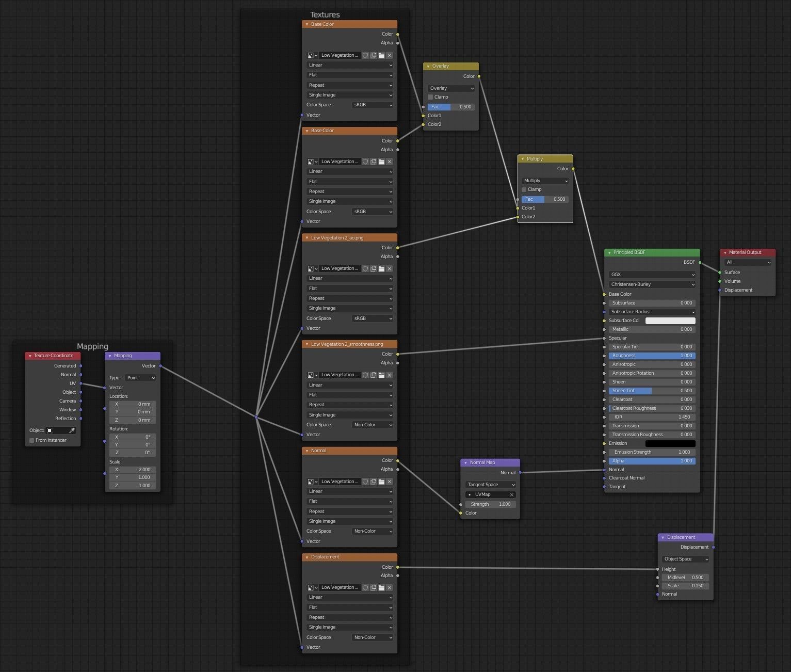Open image folder icon in Low Vegetation 2_ao.png node
The width and height of the screenshot is (791, 672).
click(381, 269)
